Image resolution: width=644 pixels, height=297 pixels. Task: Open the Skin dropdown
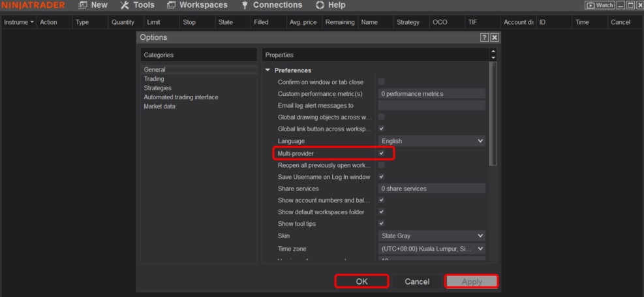point(432,236)
